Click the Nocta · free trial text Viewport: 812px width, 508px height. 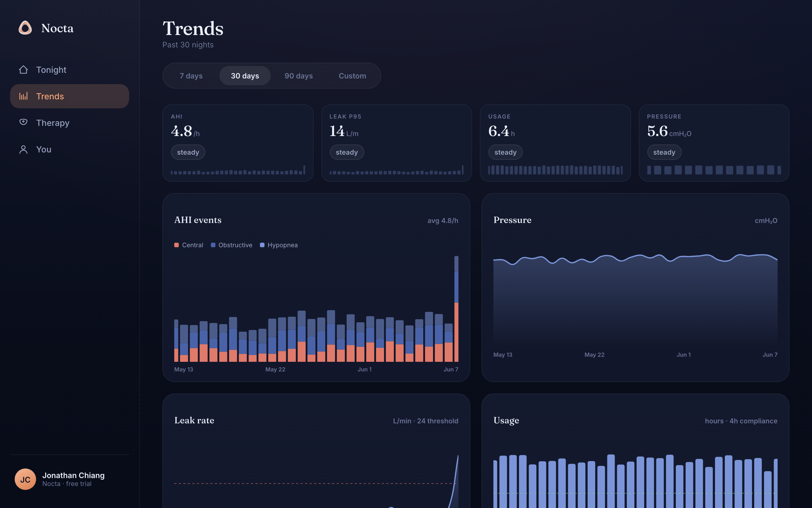67,484
